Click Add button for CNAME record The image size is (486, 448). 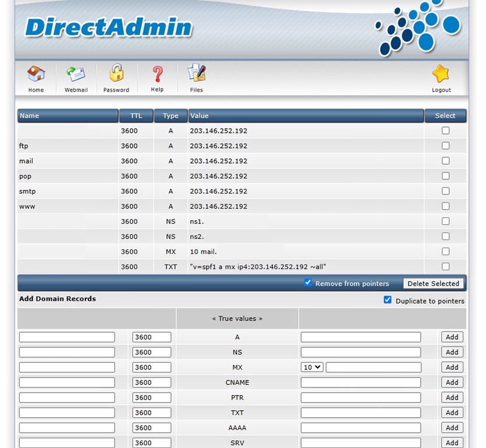452,382
